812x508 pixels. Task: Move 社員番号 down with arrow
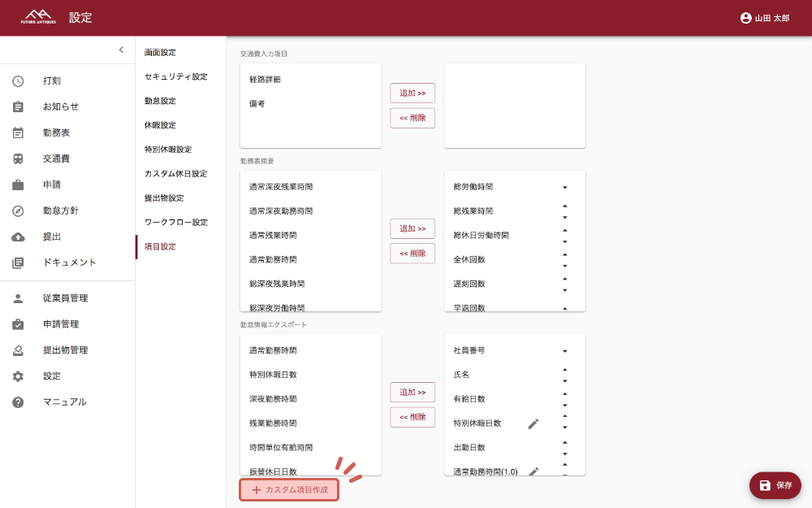(564, 351)
